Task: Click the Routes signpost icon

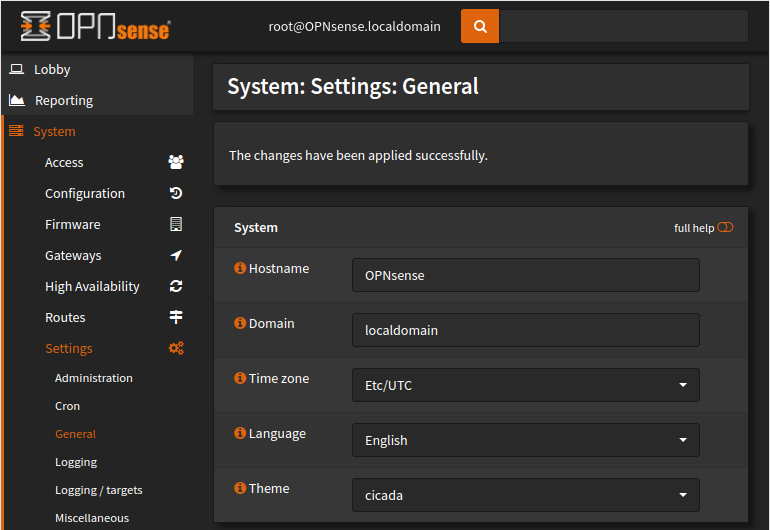Action: [176, 317]
